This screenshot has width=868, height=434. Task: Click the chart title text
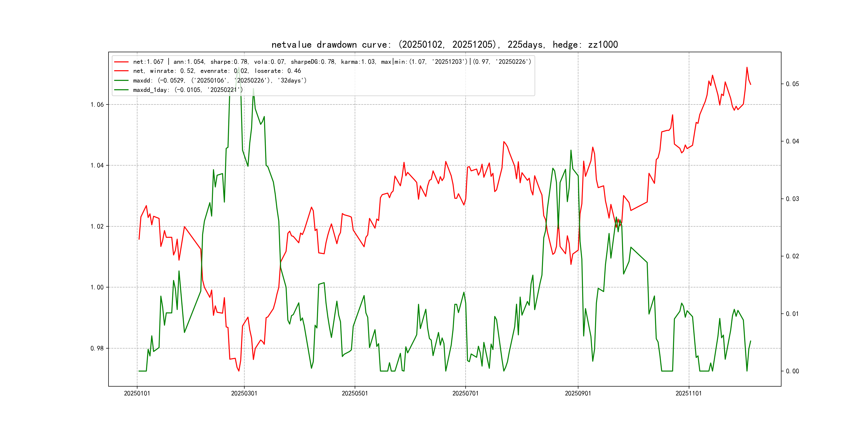point(444,45)
